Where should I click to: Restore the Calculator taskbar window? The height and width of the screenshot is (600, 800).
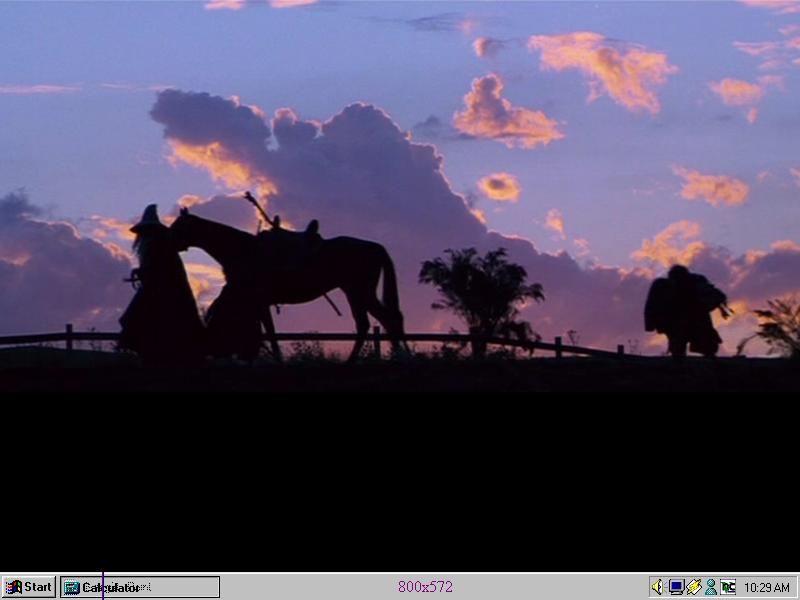[140, 587]
